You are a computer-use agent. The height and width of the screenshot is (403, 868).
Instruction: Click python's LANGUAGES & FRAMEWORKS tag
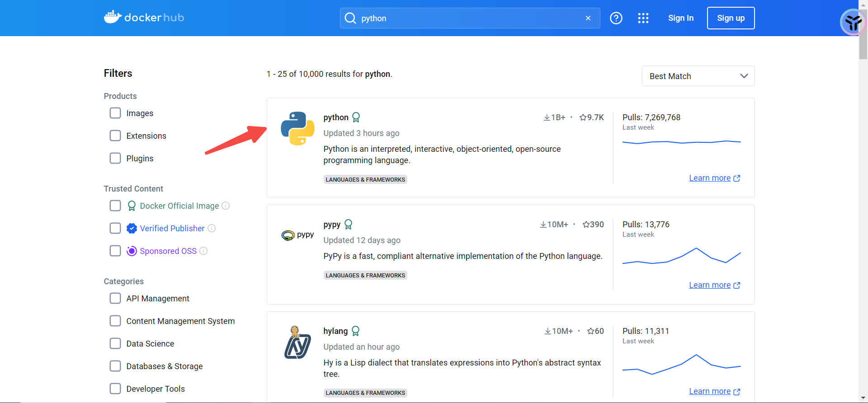click(365, 179)
